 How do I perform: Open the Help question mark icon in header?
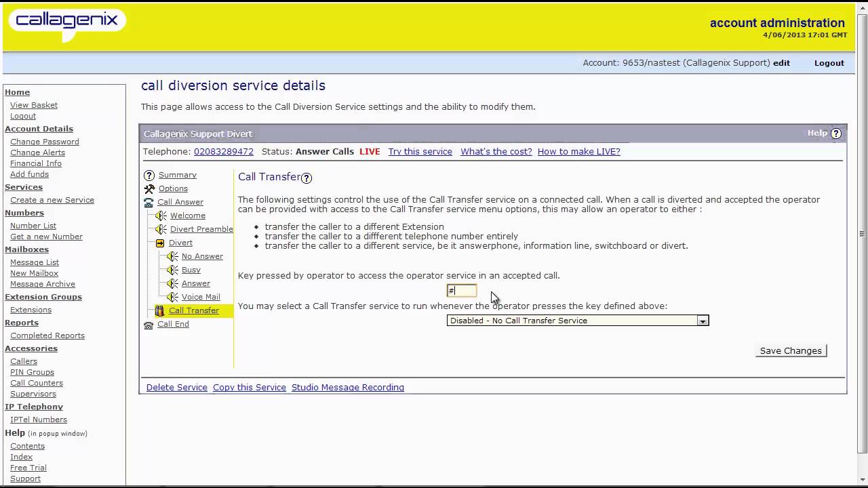point(835,134)
